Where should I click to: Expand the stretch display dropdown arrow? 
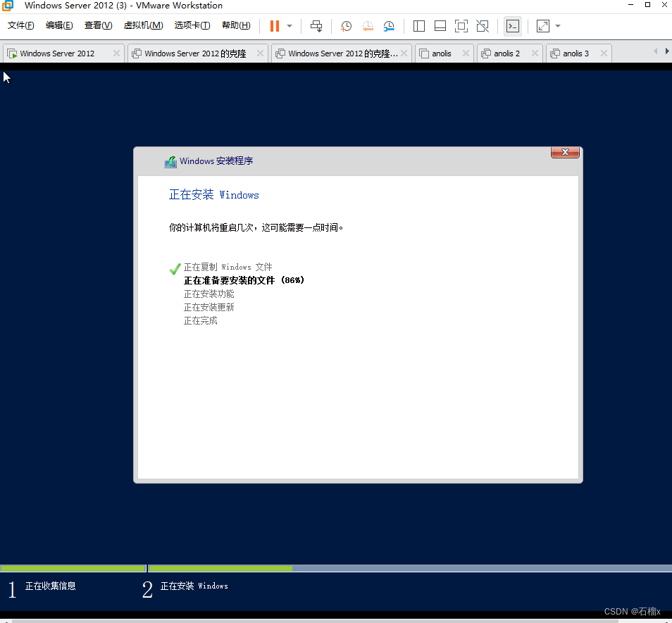pos(558,26)
